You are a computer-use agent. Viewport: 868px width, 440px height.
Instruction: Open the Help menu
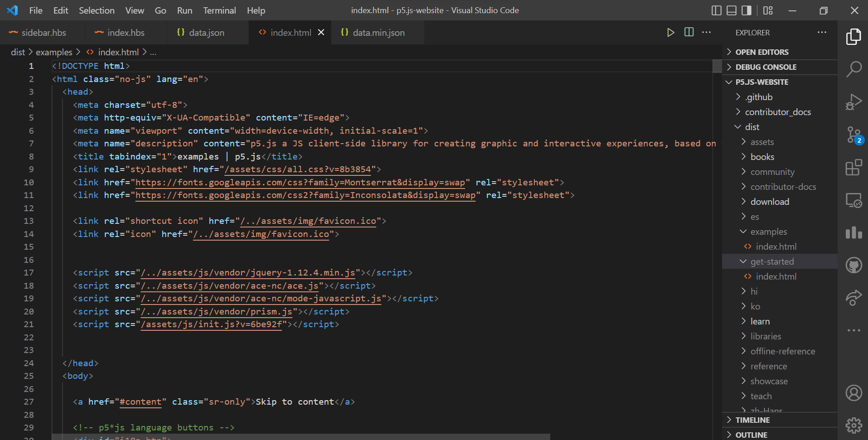click(x=256, y=10)
